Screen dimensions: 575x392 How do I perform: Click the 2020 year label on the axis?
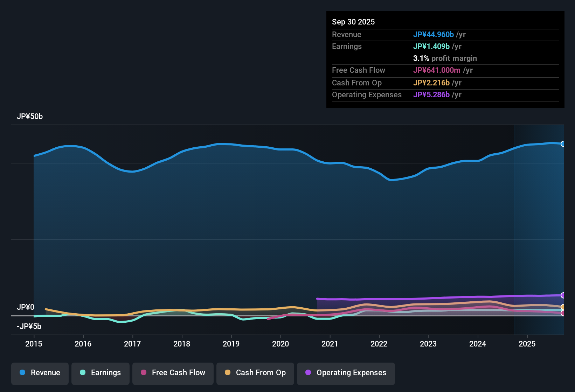pos(280,344)
